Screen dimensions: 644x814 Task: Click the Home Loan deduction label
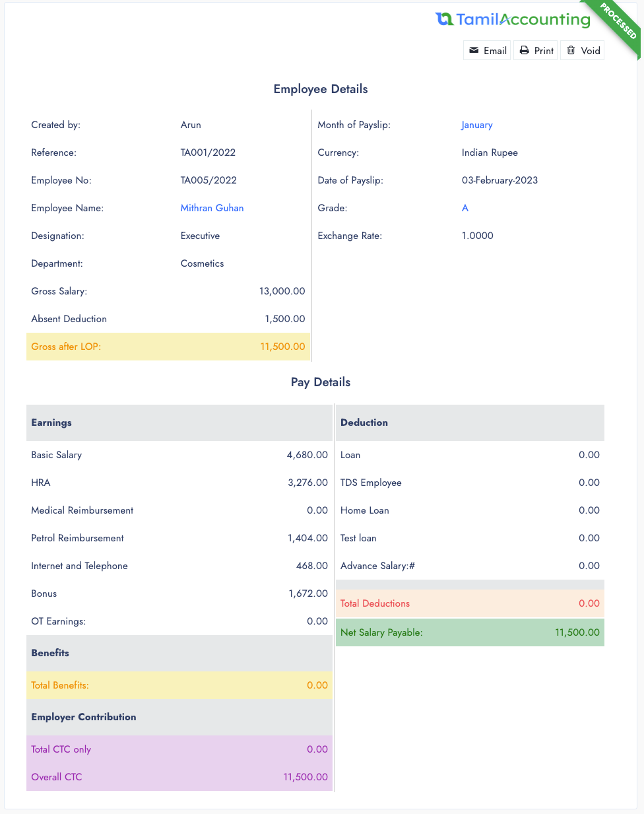pos(365,510)
